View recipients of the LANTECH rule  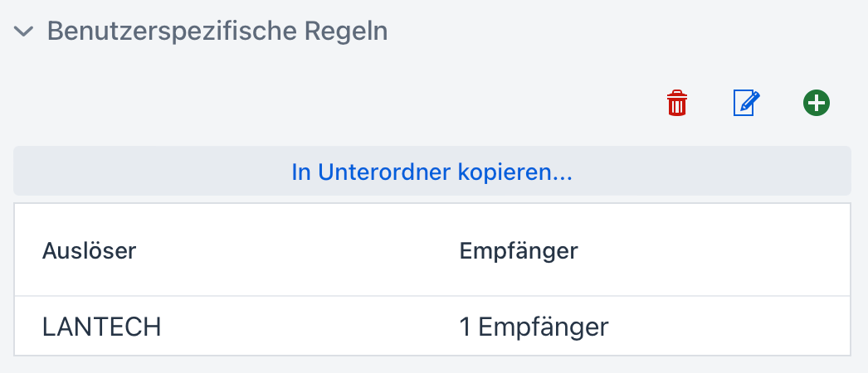click(x=534, y=327)
